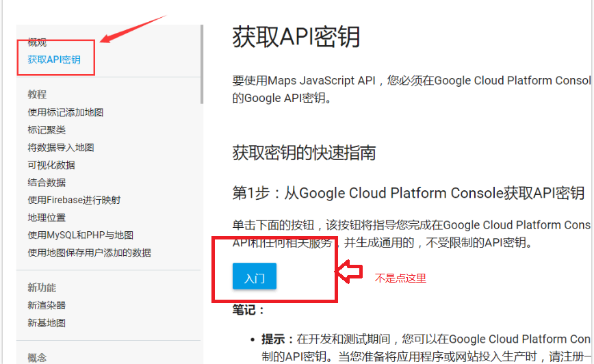Click the 获取密钥的快速指南 heading
The width and height of the screenshot is (594, 364).
(x=304, y=153)
